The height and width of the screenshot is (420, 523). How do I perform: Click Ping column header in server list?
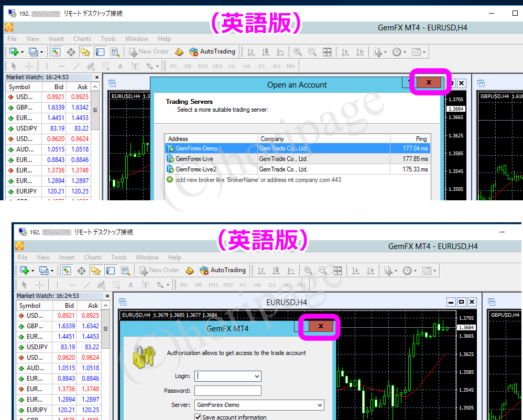(x=410, y=139)
